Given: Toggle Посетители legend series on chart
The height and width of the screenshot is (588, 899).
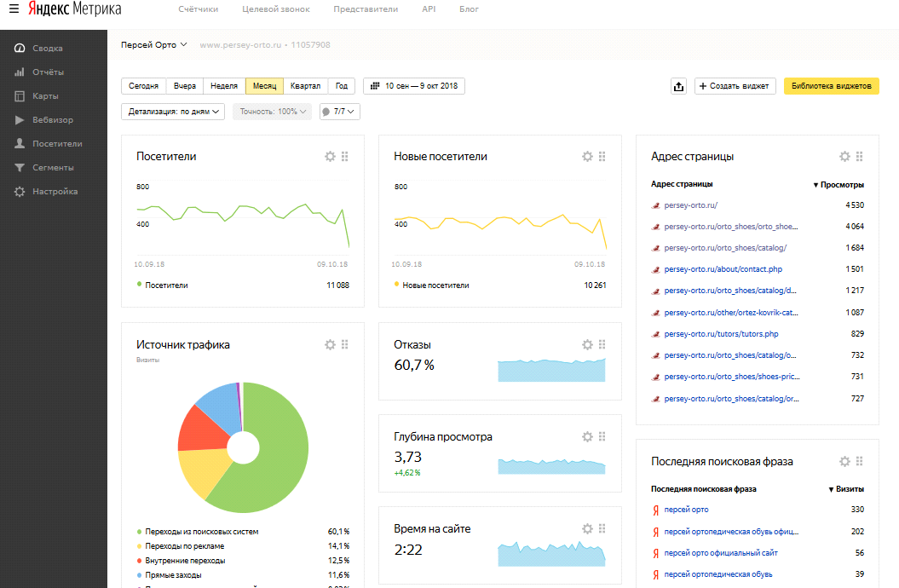Looking at the screenshot, I should (162, 285).
